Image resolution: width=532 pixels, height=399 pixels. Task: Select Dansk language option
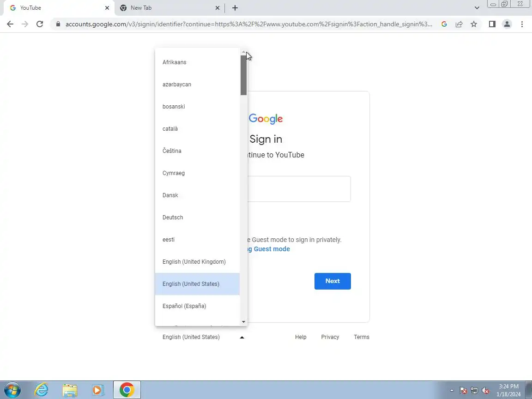coord(197,195)
